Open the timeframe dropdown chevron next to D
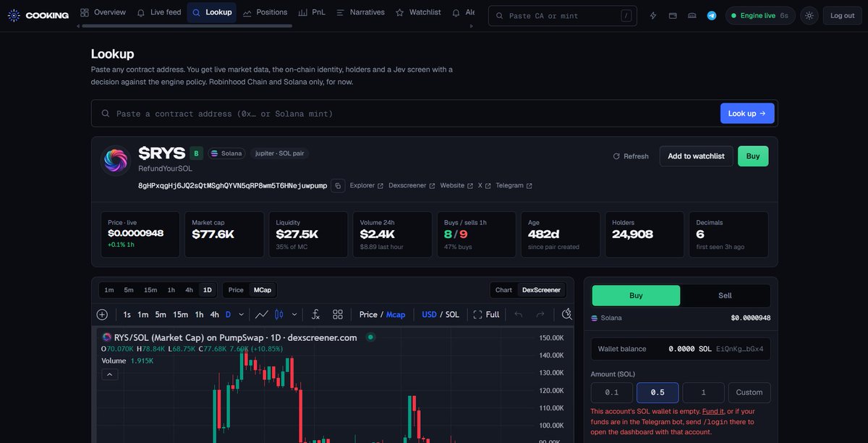The height and width of the screenshot is (443, 868). click(241, 314)
